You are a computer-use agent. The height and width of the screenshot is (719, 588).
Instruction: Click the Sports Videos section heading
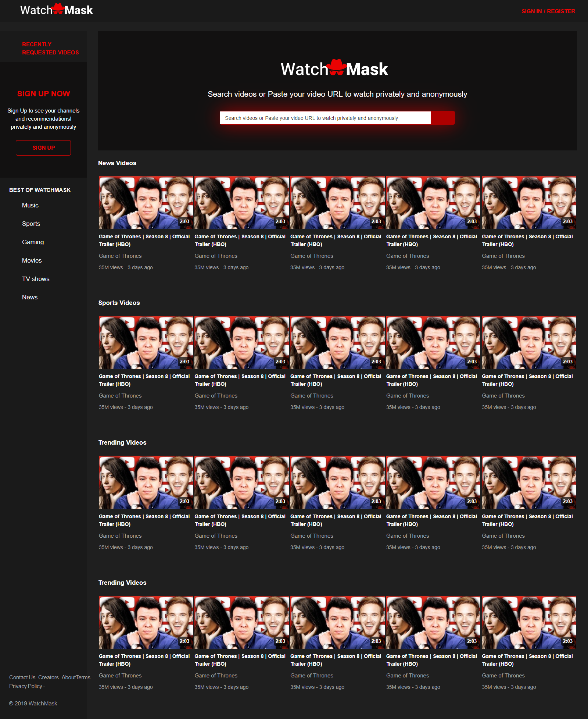[119, 303]
